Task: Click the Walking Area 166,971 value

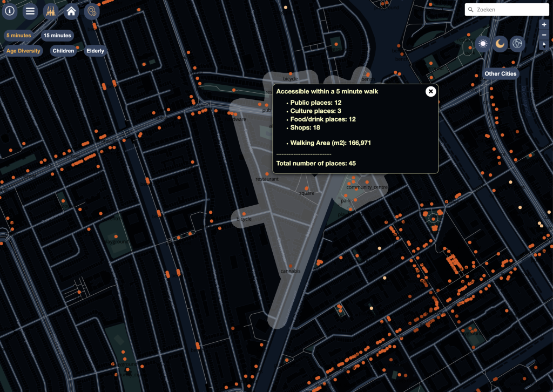Action: pyautogui.click(x=359, y=143)
